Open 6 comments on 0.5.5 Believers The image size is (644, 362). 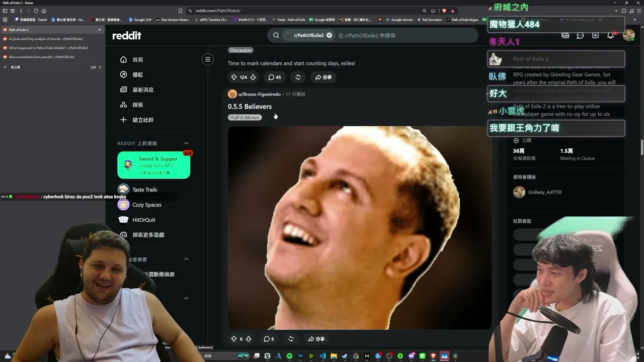point(269,339)
